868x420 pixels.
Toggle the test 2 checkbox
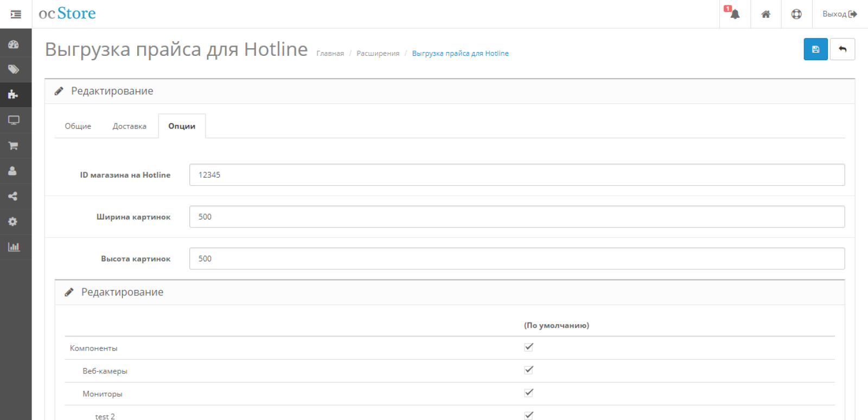point(529,415)
